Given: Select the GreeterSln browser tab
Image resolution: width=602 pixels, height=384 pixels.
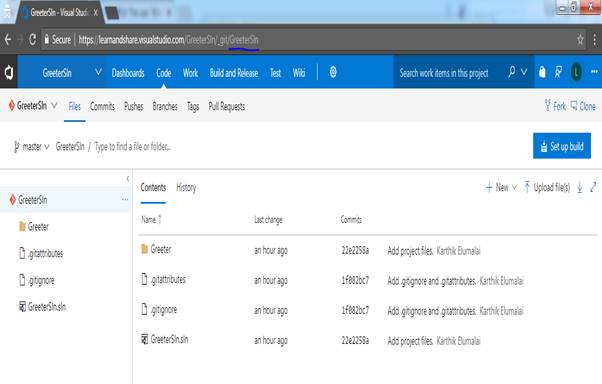Looking at the screenshot, I should point(60,12).
